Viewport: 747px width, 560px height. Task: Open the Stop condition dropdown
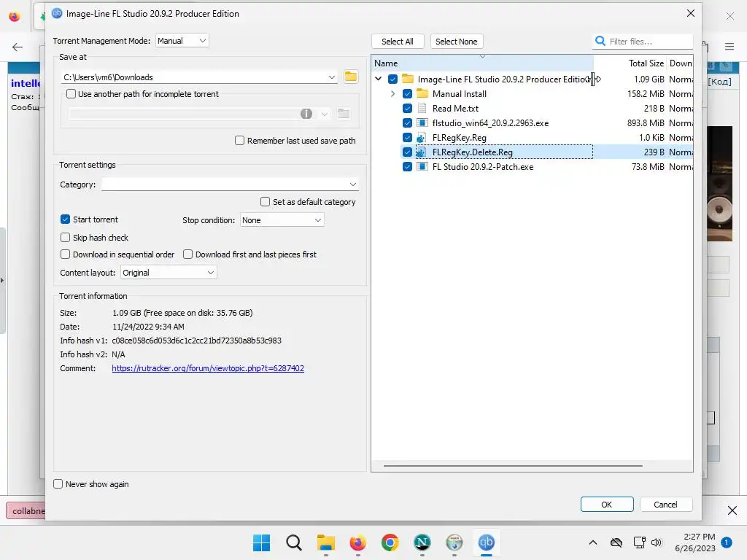[282, 220]
